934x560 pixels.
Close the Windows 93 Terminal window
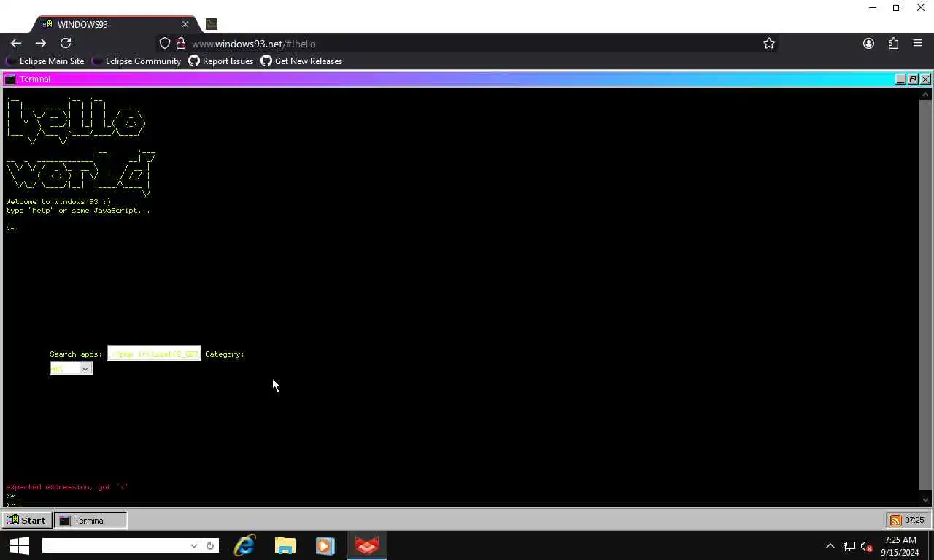pyautogui.click(x=925, y=79)
